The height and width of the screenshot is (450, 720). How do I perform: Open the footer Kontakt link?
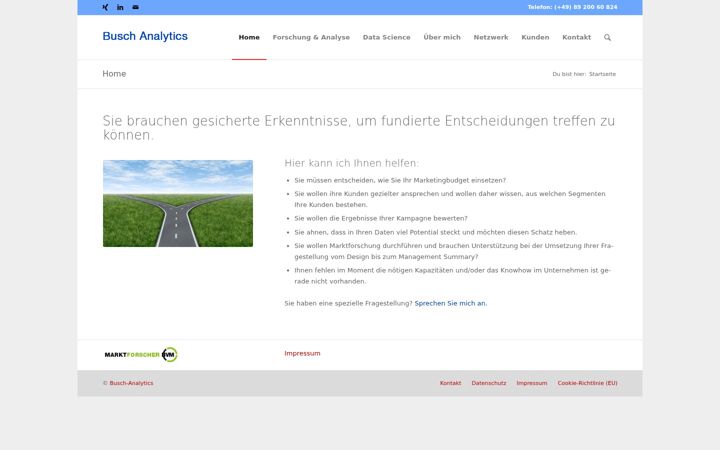coord(450,383)
